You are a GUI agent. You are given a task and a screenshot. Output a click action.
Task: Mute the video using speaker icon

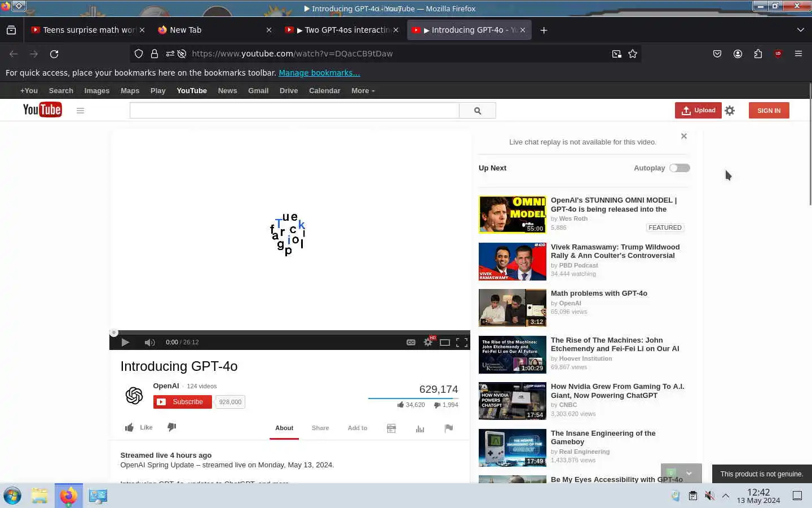point(149,342)
